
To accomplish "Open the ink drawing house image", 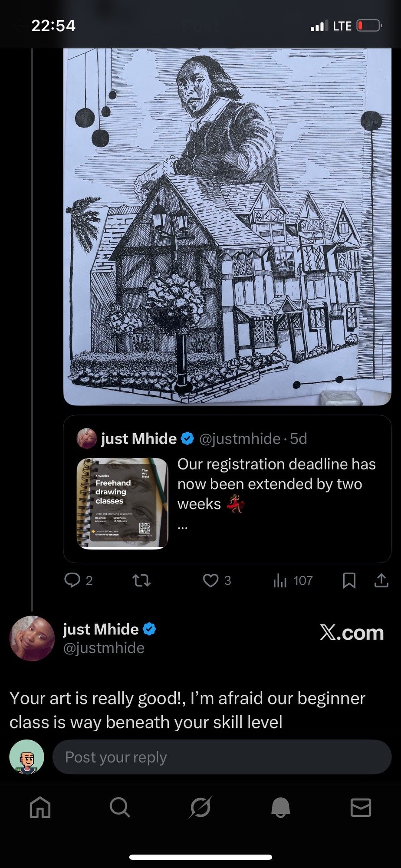I will tap(227, 226).
